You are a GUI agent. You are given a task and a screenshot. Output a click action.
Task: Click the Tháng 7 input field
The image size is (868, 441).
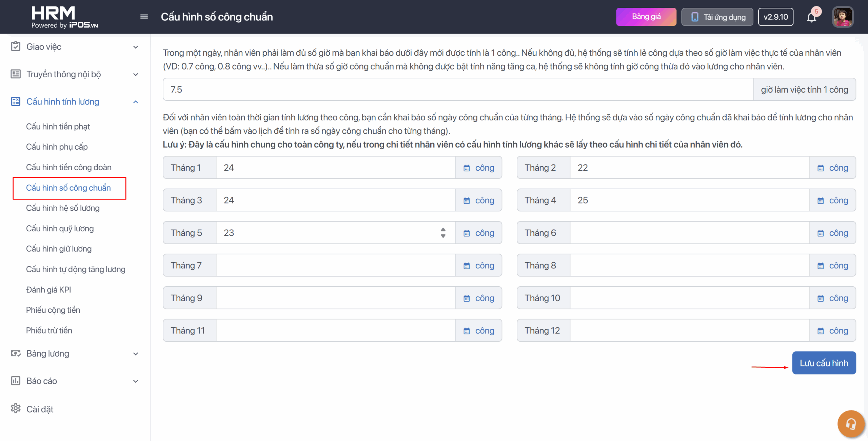point(335,265)
